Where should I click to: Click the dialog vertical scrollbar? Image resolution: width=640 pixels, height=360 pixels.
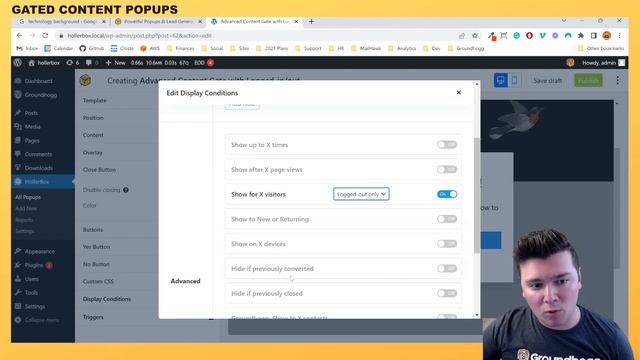(477, 195)
